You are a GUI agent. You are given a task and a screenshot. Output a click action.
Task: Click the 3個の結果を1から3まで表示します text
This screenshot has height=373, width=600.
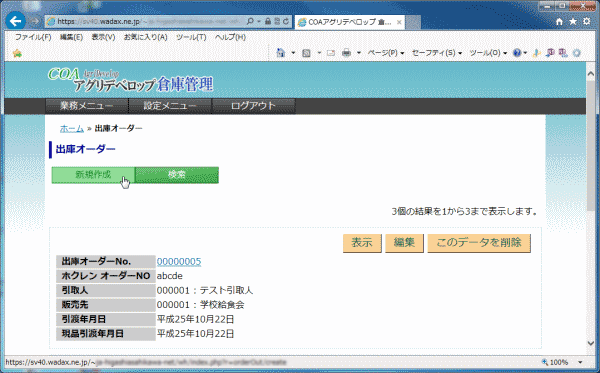464,212
